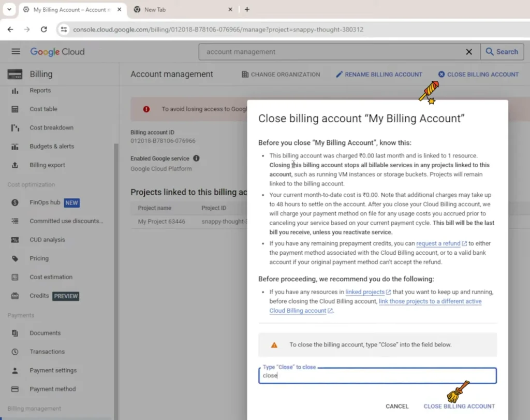This screenshot has width=530, height=420.
Task: Open FinOps hub in sidebar
Action: pos(45,202)
